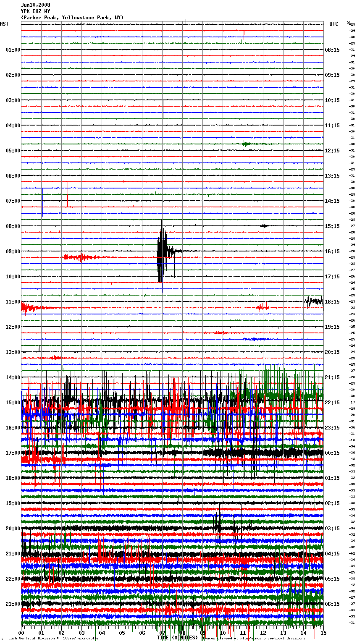This screenshot has height=644, width=357.
Task: Select the 11:00 MST hour label
Action: click(13, 302)
